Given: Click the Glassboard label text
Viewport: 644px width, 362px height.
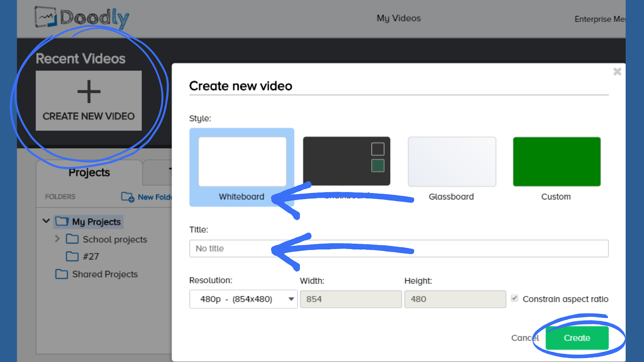Looking at the screenshot, I should coord(451,197).
